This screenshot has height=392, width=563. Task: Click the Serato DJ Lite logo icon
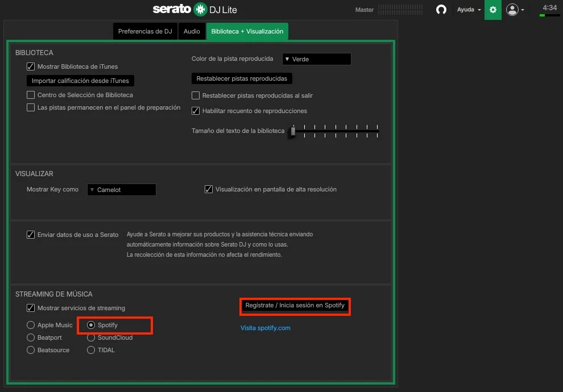(x=200, y=9)
